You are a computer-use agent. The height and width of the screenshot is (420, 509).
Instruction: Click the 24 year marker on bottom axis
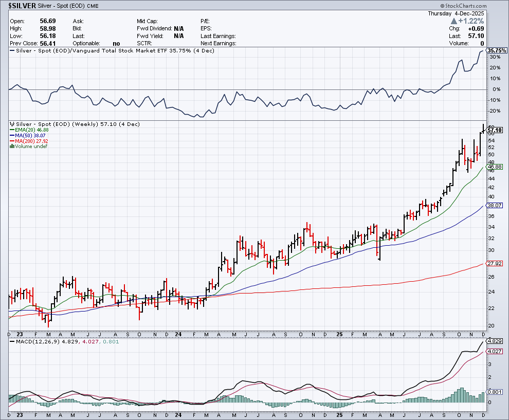click(x=177, y=414)
